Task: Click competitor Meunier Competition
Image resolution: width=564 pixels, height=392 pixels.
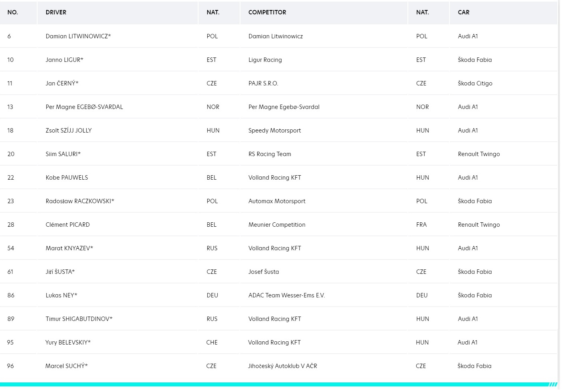Action: tap(277, 225)
